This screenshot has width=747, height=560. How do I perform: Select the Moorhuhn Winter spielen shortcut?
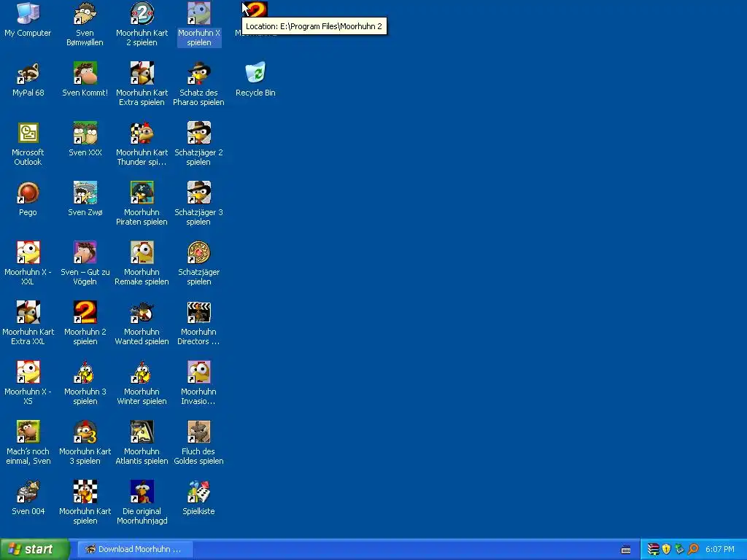tap(142, 373)
